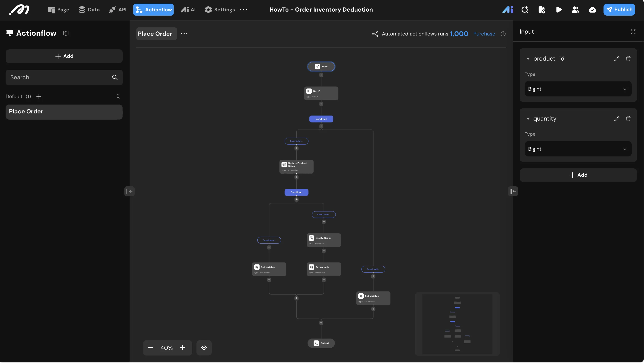
Task: Click the canvas minimap
Action: [457, 324]
